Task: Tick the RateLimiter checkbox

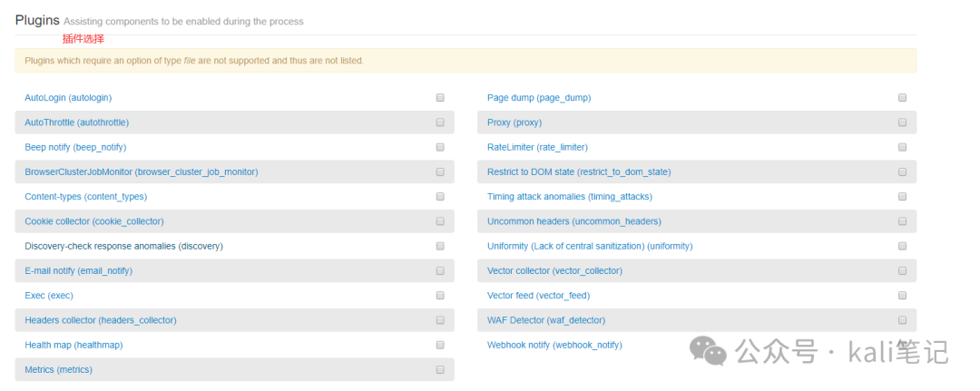Action: [902, 147]
